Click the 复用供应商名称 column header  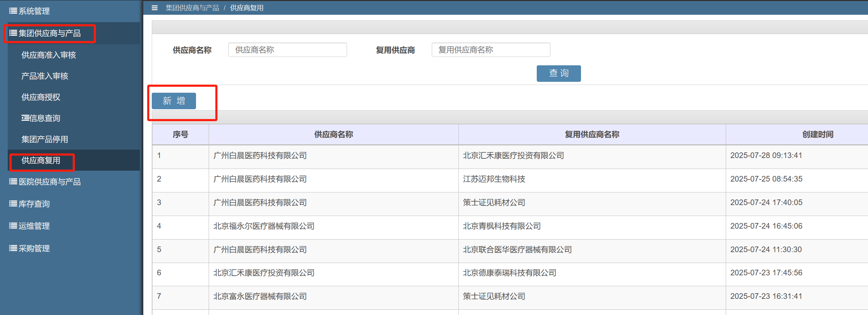592,134
